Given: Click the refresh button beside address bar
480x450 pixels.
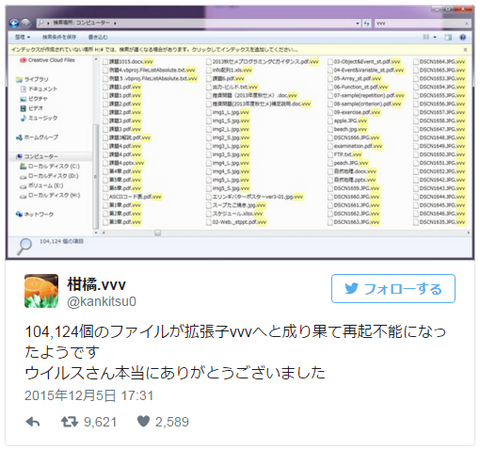Looking at the screenshot, I should pyautogui.click(x=367, y=23).
